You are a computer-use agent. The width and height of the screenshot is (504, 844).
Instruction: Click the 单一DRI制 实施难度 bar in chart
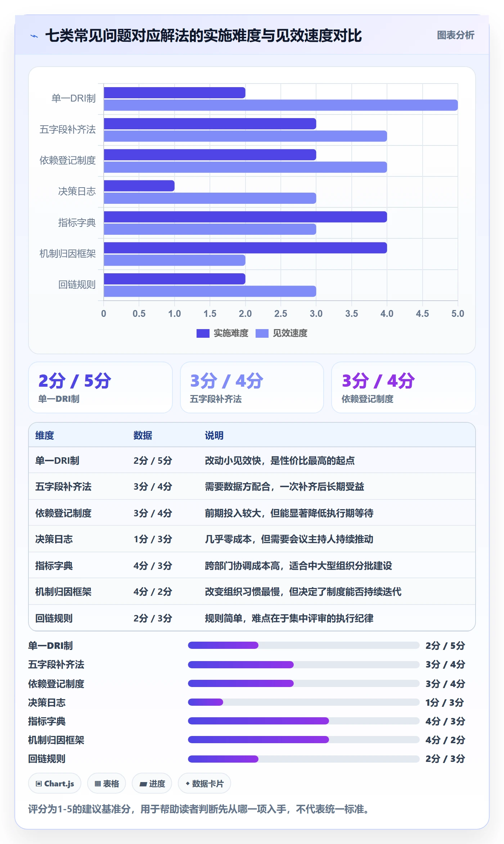(175, 93)
